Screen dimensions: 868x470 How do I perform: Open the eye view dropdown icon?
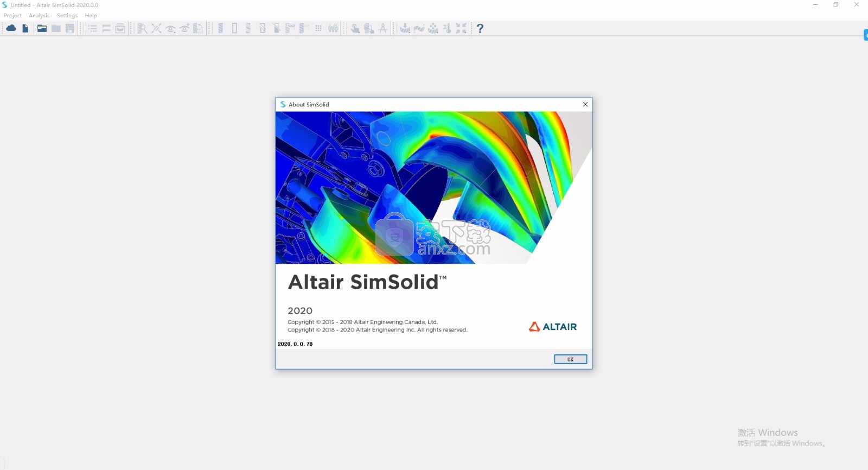(170, 28)
